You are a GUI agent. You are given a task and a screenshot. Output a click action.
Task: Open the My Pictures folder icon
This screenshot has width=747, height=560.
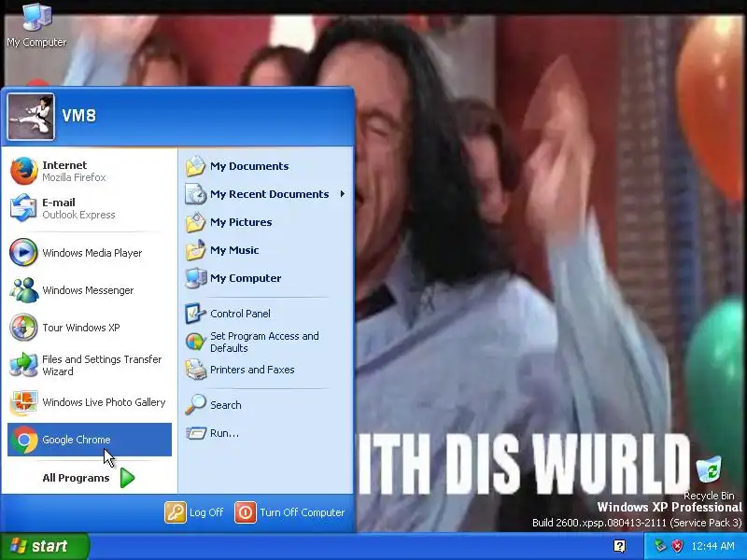tap(195, 222)
